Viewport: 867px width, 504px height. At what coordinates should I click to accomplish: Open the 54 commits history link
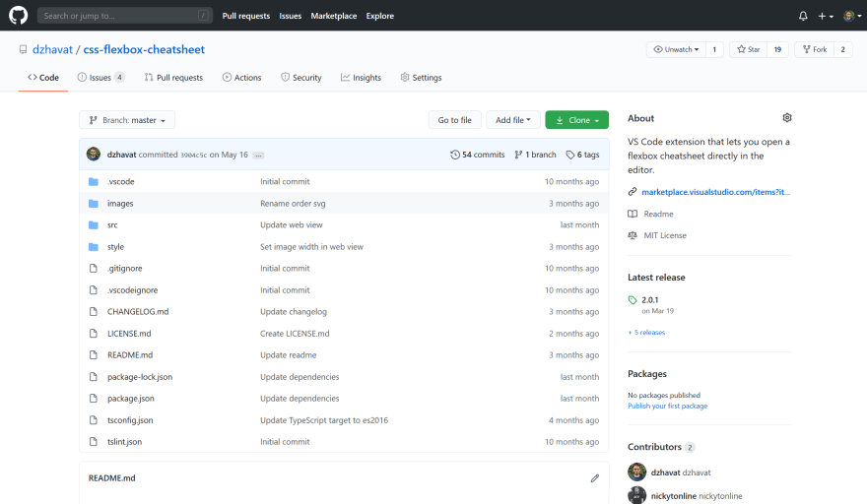click(478, 155)
